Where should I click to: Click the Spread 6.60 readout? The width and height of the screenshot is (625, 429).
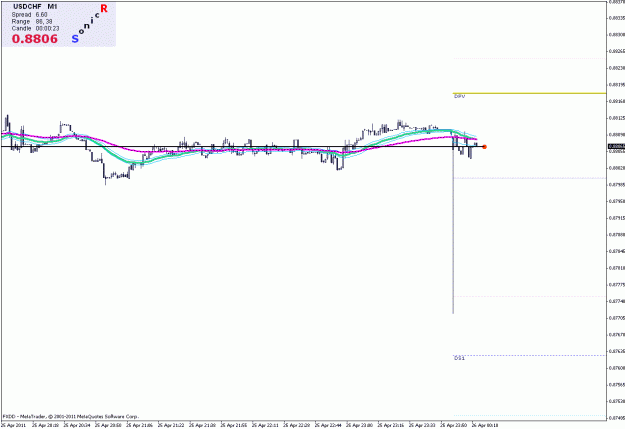pyautogui.click(x=29, y=15)
